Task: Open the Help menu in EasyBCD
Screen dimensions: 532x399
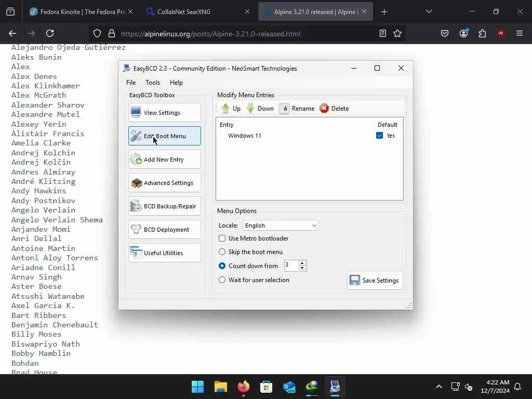Action: pos(176,83)
